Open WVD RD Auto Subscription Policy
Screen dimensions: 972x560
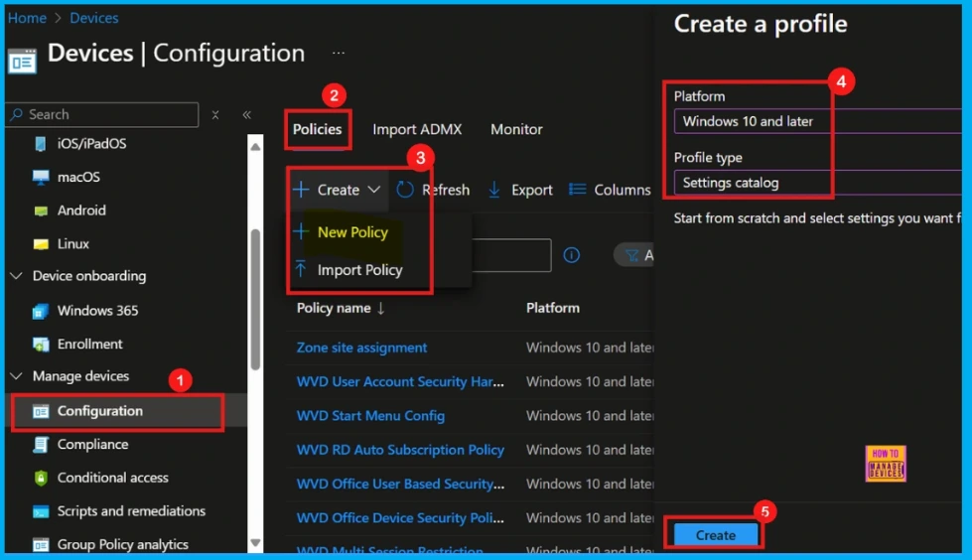[x=400, y=450]
